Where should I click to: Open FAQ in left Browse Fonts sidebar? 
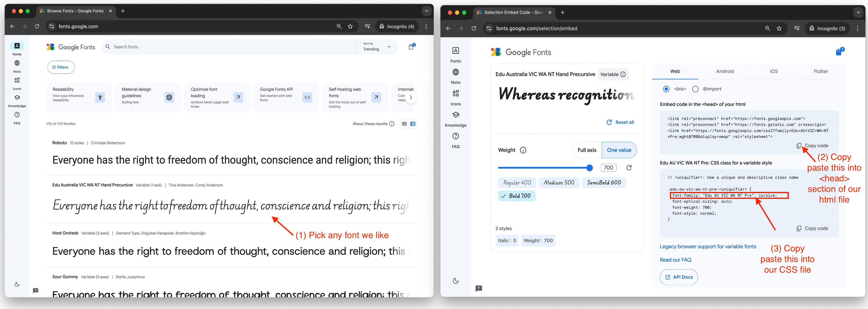click(x=17, y=118)
